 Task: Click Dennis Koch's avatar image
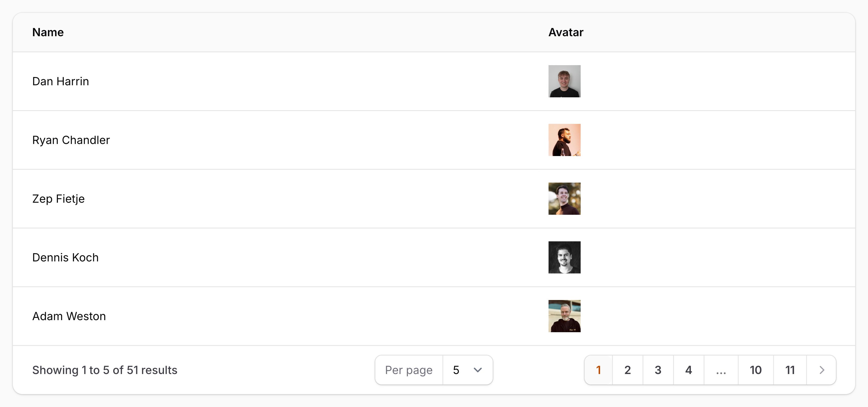pyautogui.click(x=564, y=257)
